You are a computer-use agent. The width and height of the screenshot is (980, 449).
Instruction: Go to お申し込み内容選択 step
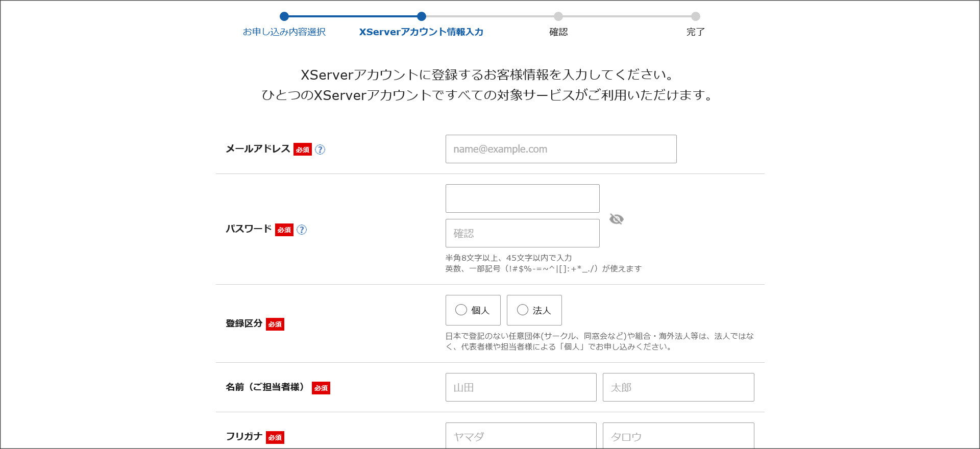click(284, 32)
